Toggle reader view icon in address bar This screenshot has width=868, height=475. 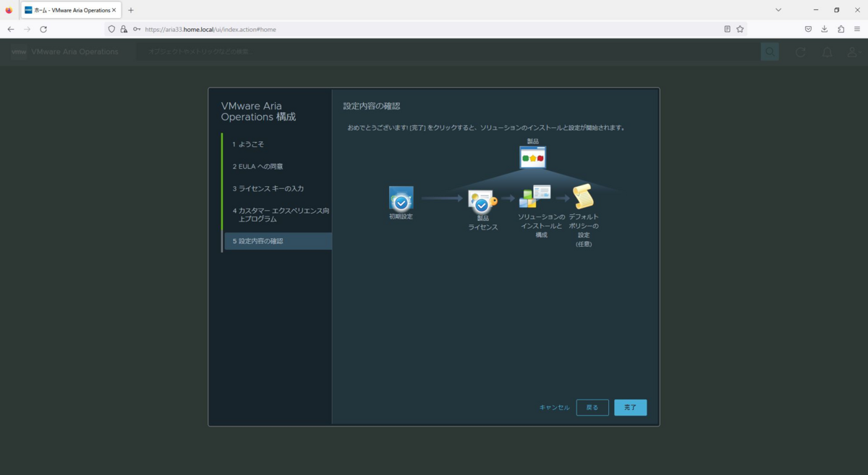click(727, 29)
